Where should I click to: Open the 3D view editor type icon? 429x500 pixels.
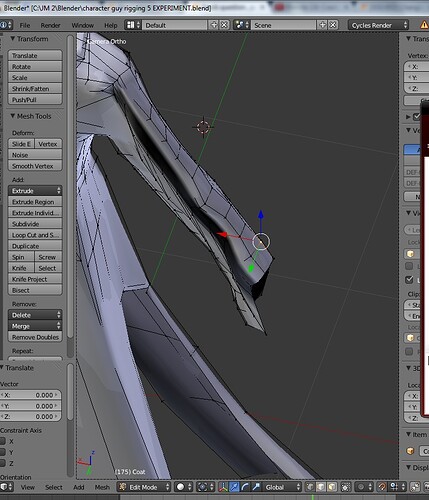6,487
